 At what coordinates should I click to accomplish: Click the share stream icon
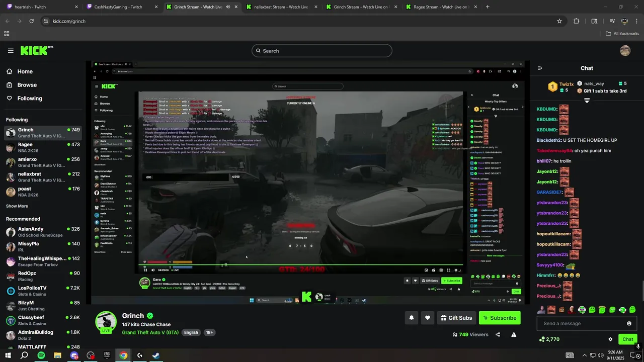(498, 335)
